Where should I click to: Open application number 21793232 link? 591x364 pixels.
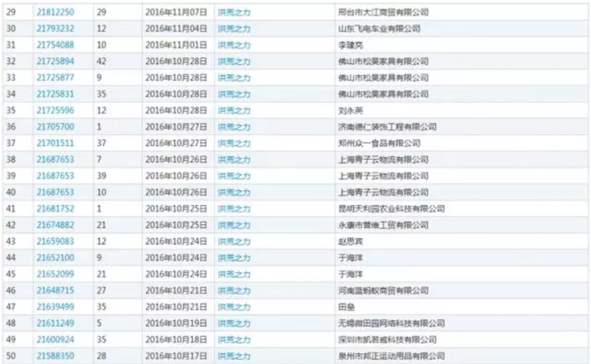click(x=55, y=29)
